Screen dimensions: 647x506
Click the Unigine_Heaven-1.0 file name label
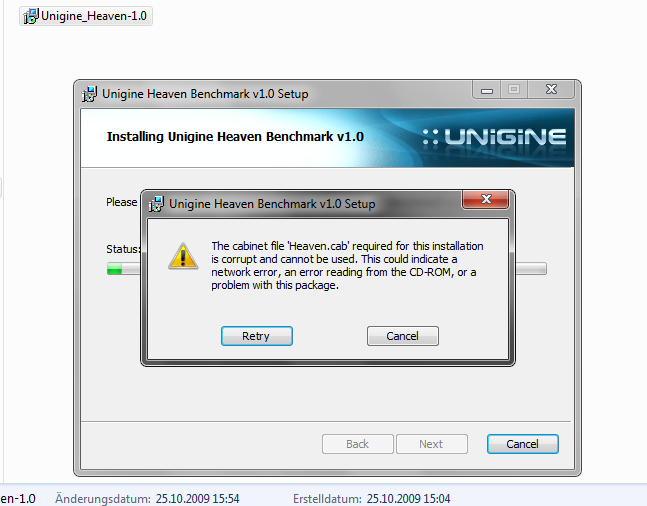coord(94,16)
